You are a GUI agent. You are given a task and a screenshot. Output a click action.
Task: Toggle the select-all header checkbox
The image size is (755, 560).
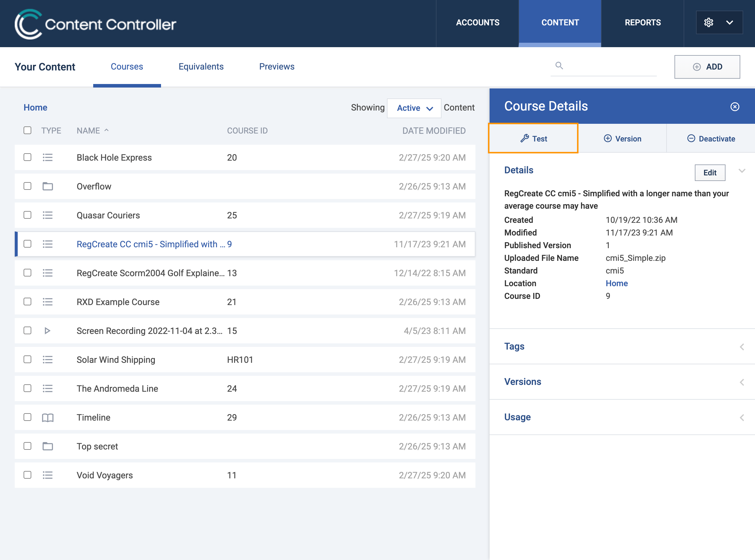27,131
